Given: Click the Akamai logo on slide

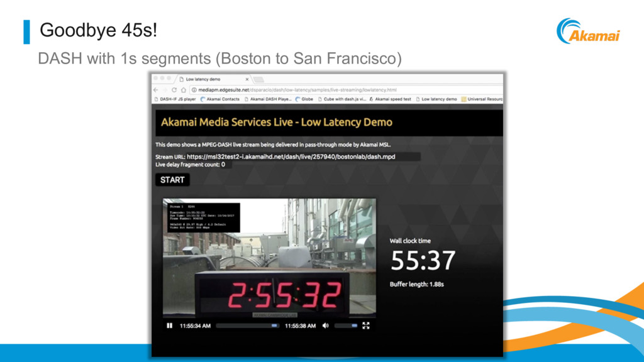Looking at the screenshot, I should tap(588, 31).
